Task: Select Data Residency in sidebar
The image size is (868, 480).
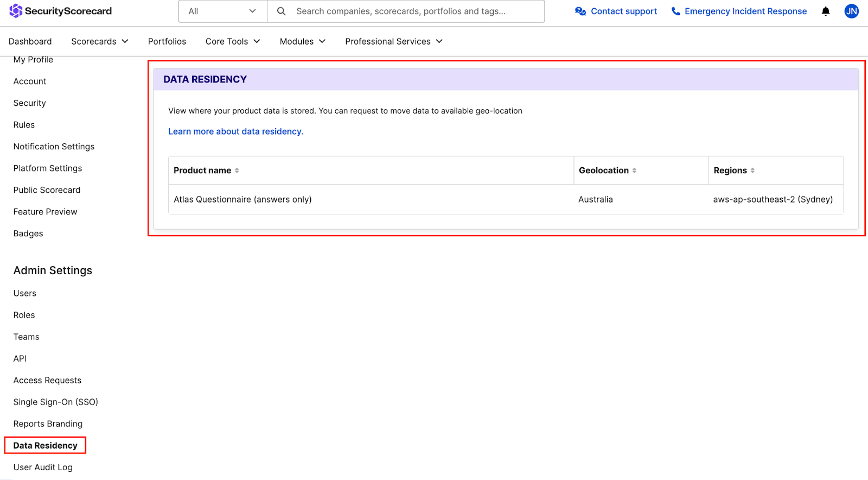Action: [45, 445]
